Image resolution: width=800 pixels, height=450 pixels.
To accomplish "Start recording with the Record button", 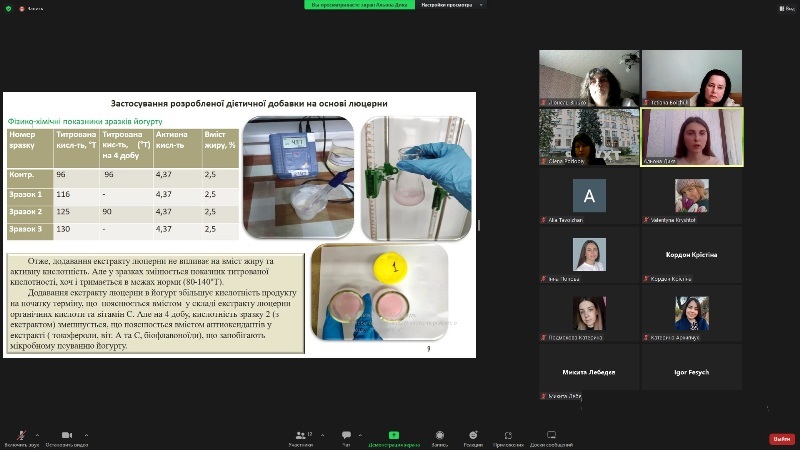I will tap(440, 437).
